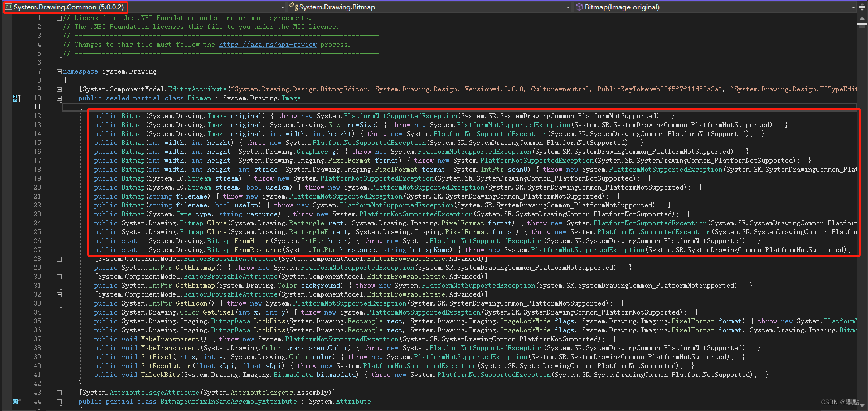Click MakeTransparent() on line 37
The width and height of the screenshot is (868, 411).
[173, 339]
